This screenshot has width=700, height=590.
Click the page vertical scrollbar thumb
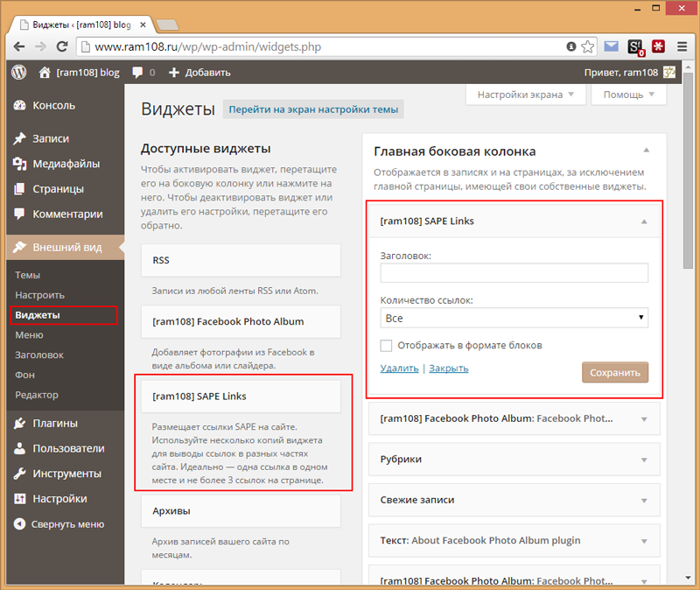pyautogui.click(x=688, y=171)
